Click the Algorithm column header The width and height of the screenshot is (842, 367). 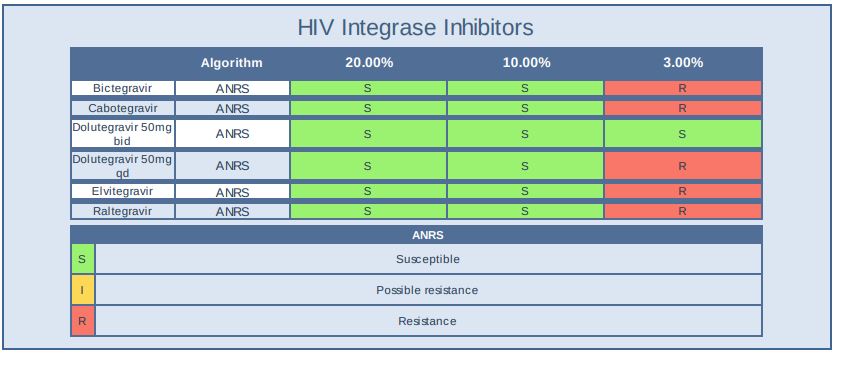[232, 63]
